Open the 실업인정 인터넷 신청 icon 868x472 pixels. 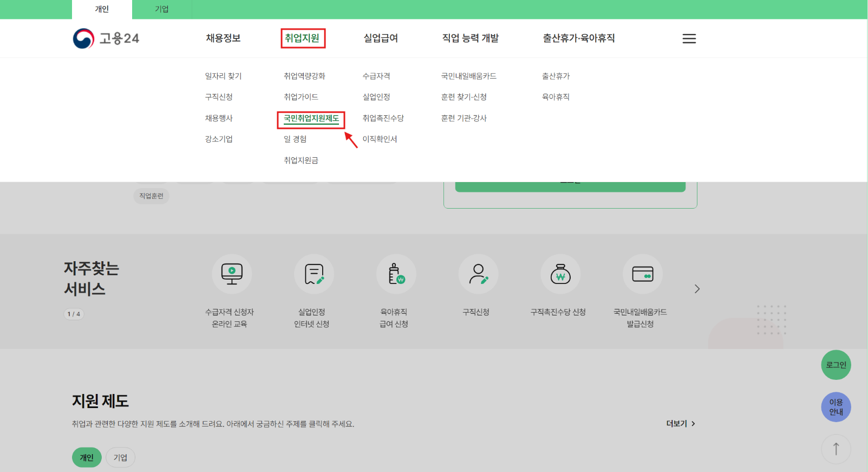click(x=314, y=274)
